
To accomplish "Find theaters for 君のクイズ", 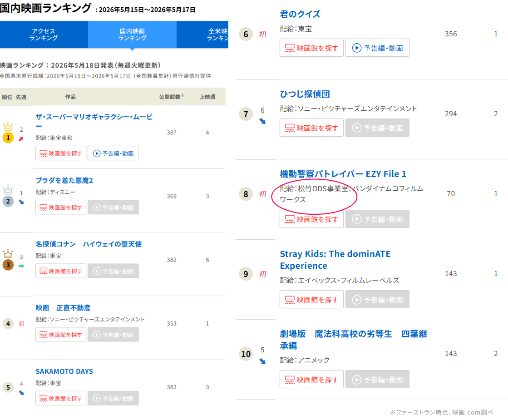I will point(312,48).
